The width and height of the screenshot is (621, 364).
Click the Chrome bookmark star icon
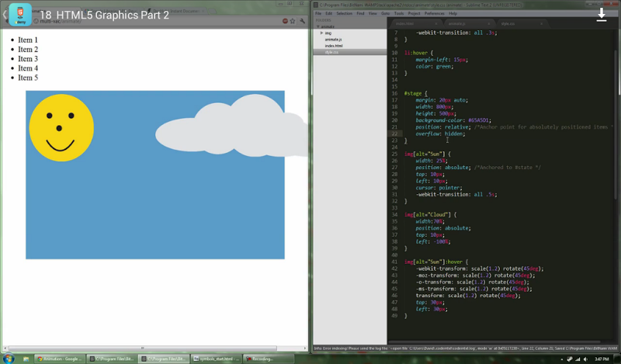click(293, 22)
